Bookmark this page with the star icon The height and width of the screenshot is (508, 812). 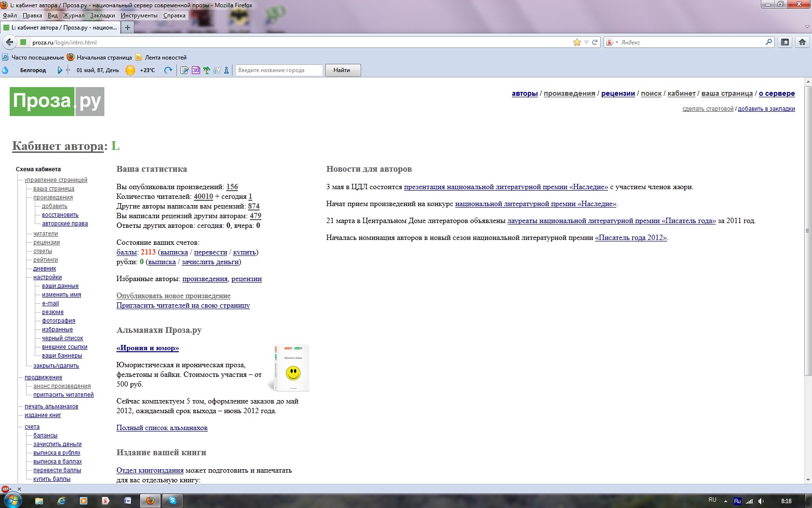coord(577,42)
